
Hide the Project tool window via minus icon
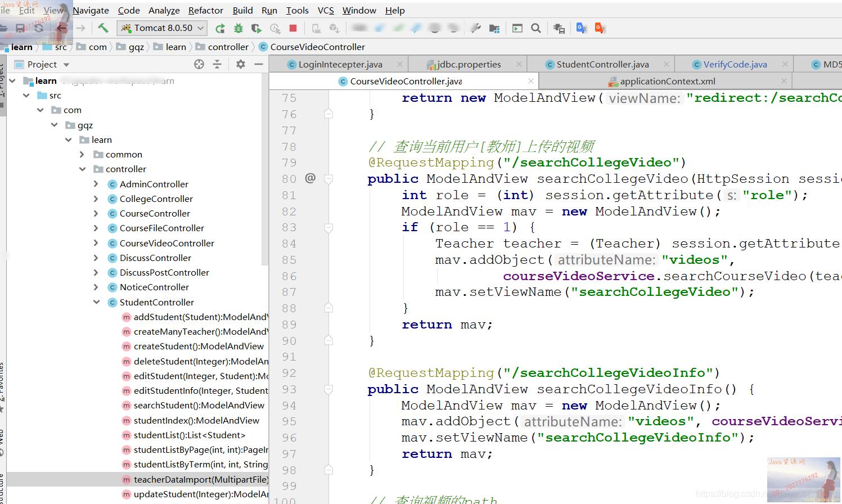pyautogui.click(x=259, y=64)
